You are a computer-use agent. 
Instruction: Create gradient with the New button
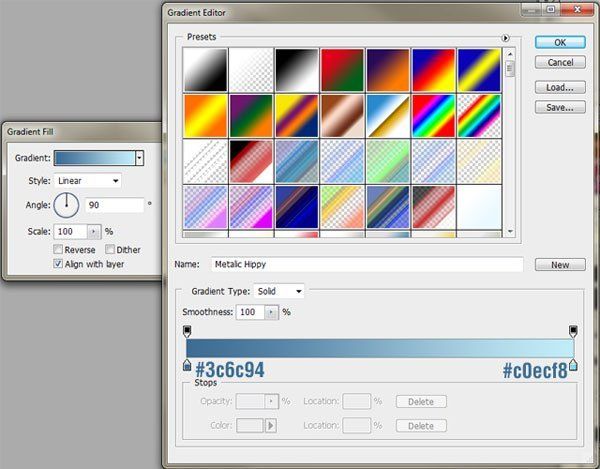pos(560,265)
